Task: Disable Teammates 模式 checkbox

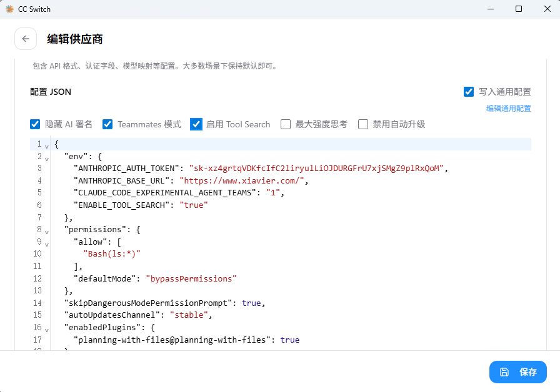Action: (x=107, y=124)
